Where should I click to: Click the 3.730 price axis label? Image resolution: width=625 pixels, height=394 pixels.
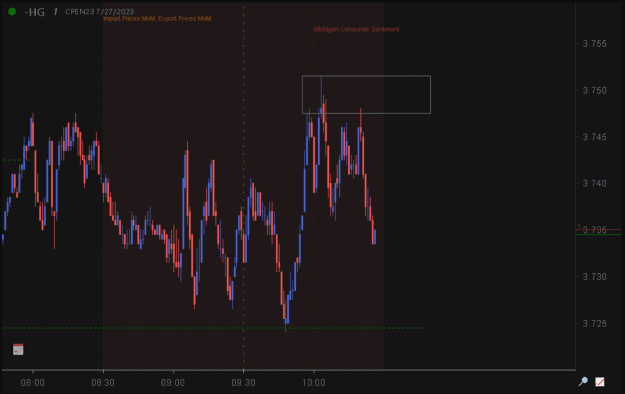(x=594, y=277)
